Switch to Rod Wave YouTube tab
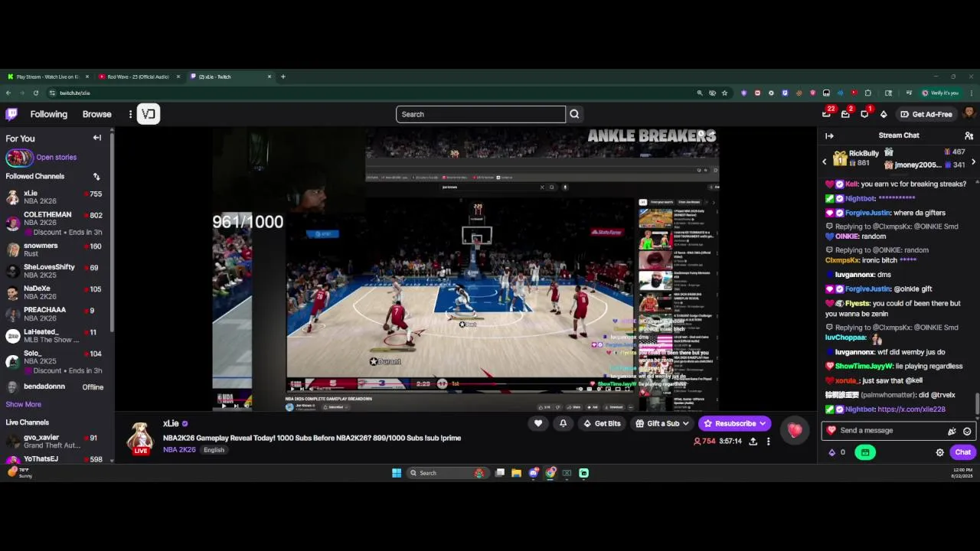This screenshot has width=980, height=551. click(139, 77)
